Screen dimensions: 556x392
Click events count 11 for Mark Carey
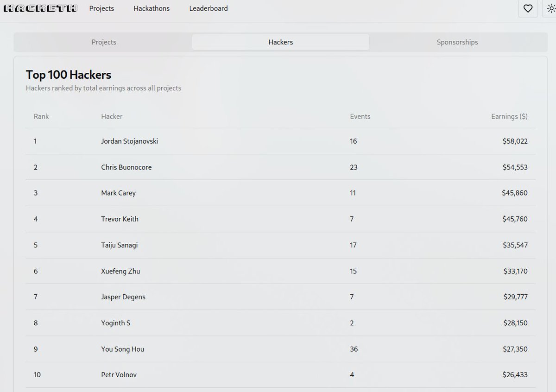click(353, 193)
